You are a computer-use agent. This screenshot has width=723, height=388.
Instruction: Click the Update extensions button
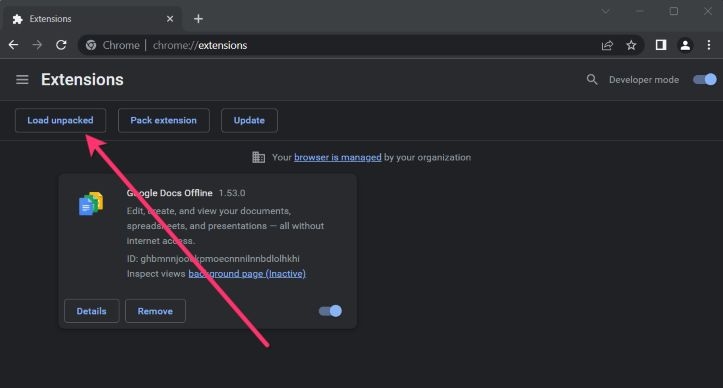(x=249, y=120)
